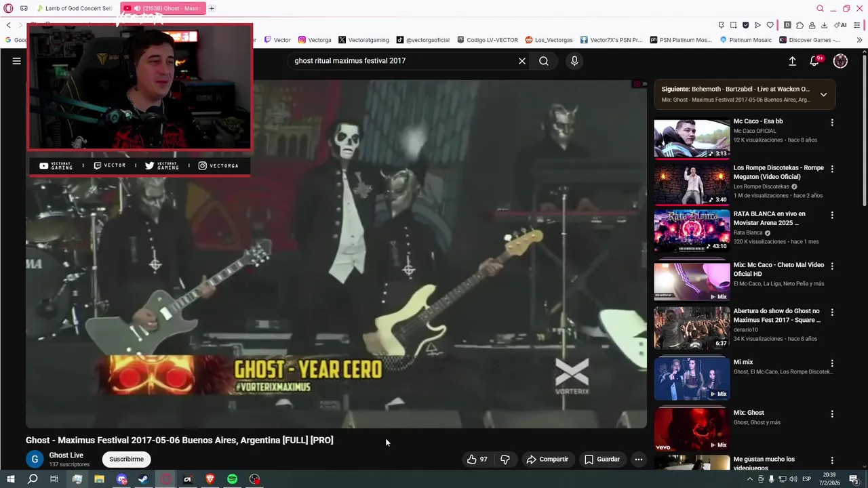Screen dimensions: 868x488
Task: Open Discover Games bookmark
Action: point(810,40)
